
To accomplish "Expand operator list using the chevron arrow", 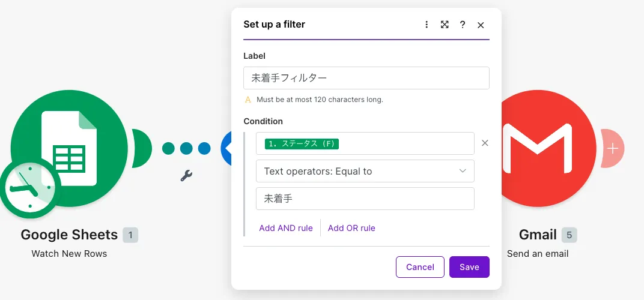I will (x=463, y=171).
